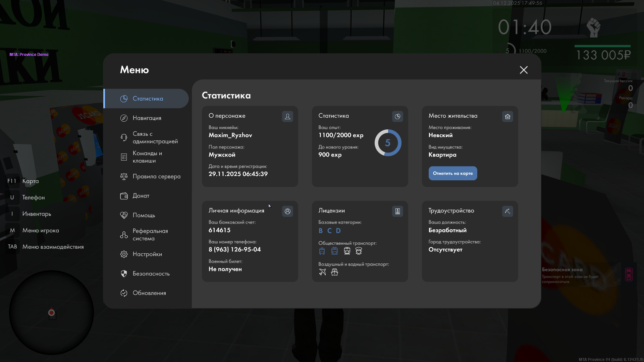This screenshot has height=362, width=644.
Task: Select Правила сервера in the sidebar
Action: click(156, 176)
